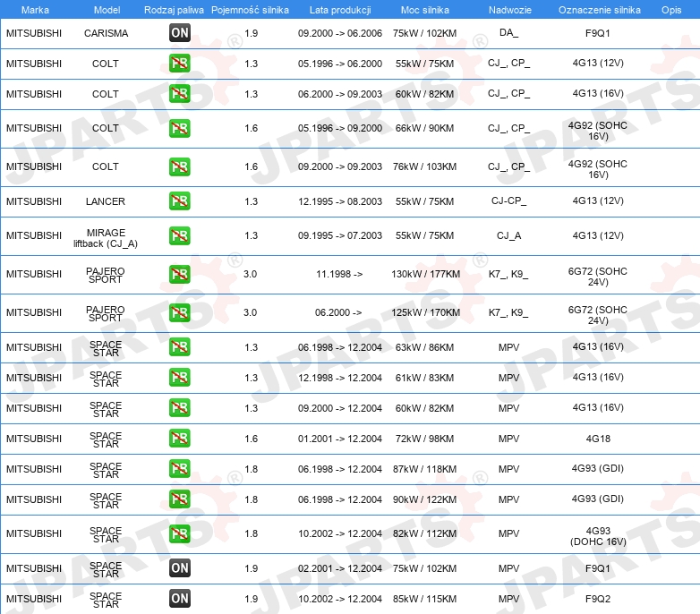Click the 10.2002 -> 12.2004 date in F9Q2 row
This screenshot has height=614, width=700.
(x=340, y=599)
